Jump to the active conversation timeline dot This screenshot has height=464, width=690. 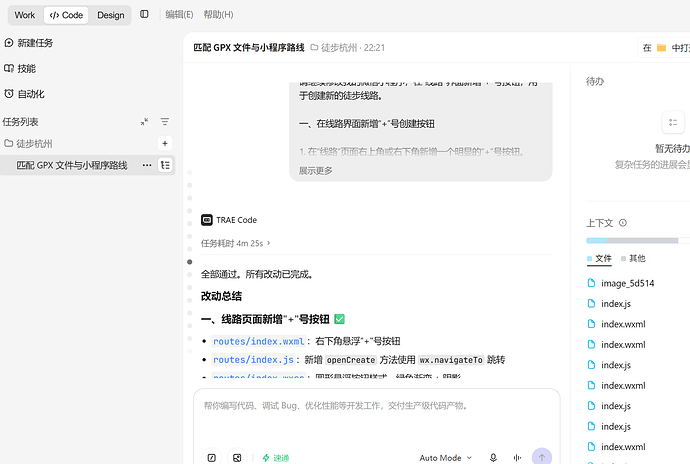click(190, 262)
